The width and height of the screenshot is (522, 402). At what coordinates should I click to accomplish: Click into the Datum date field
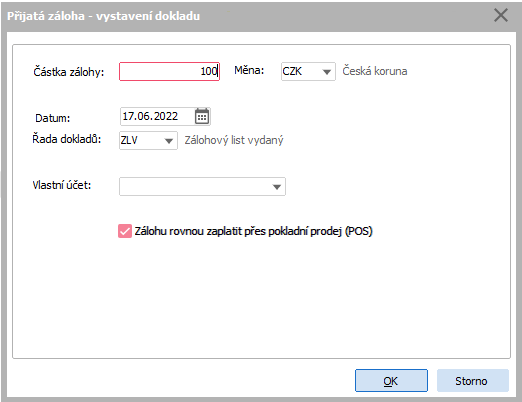[x=157, y=116]
